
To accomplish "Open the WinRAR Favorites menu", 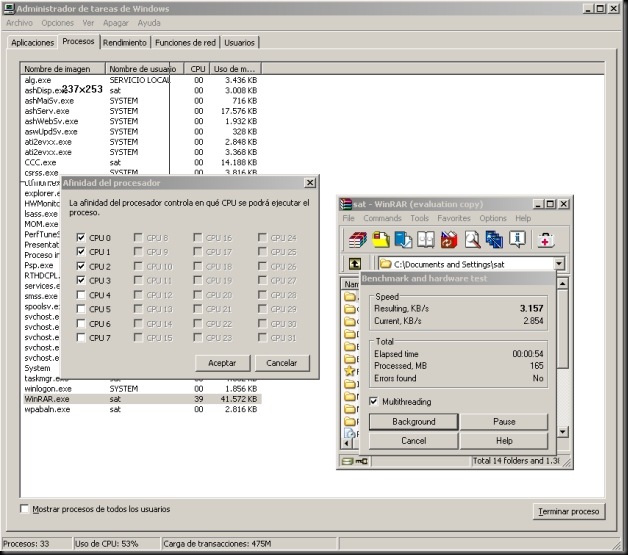I will click(454, 218).
